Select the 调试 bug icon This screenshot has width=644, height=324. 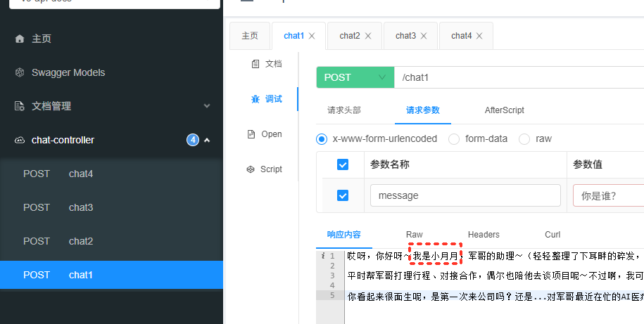[x=255, y=99]
